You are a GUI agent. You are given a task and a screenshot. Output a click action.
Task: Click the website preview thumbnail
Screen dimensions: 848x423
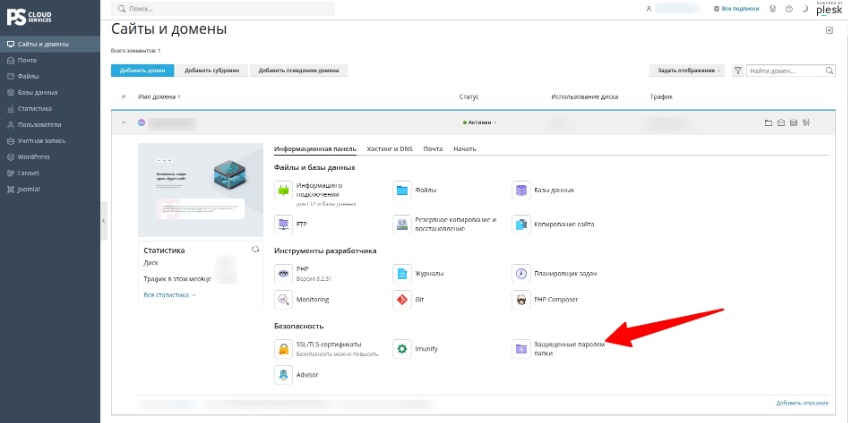(201, 190)
